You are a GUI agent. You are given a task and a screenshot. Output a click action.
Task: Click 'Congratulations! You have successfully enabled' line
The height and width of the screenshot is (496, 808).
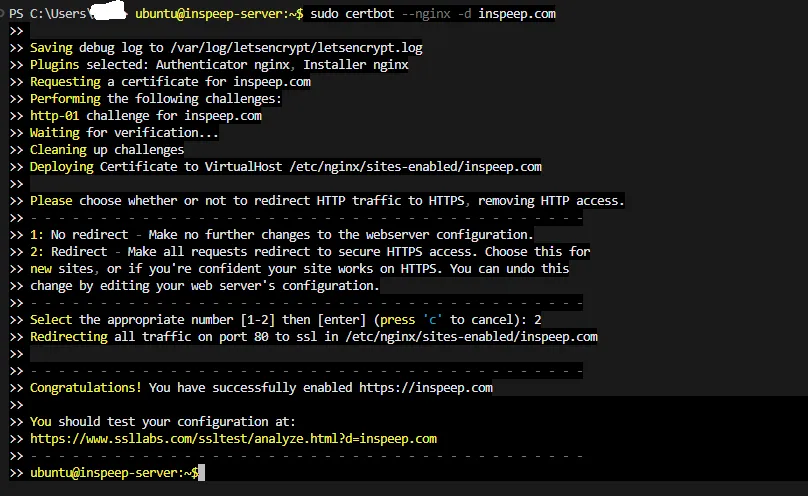click(x=261, y=388)
